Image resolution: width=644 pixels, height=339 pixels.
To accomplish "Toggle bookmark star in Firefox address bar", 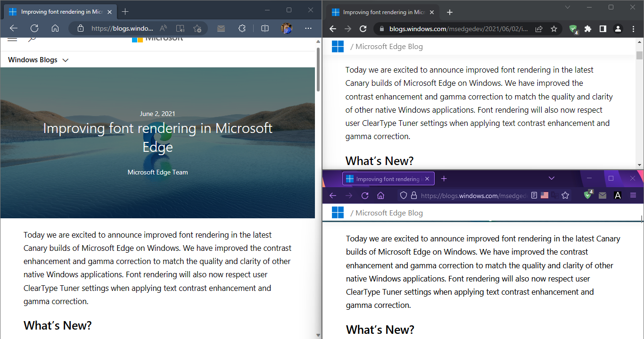I will (x=565, y=195).
